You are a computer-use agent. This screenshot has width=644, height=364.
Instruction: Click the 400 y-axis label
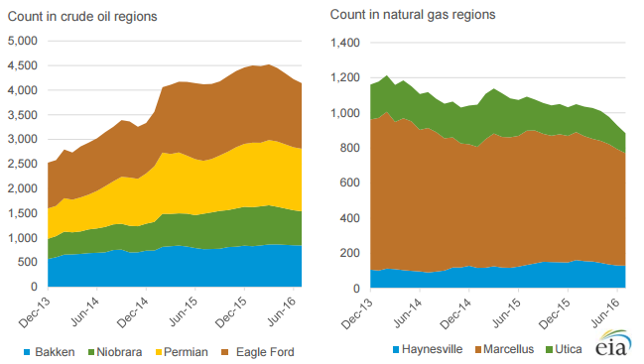pyautogui.click(x=350, y=218)
